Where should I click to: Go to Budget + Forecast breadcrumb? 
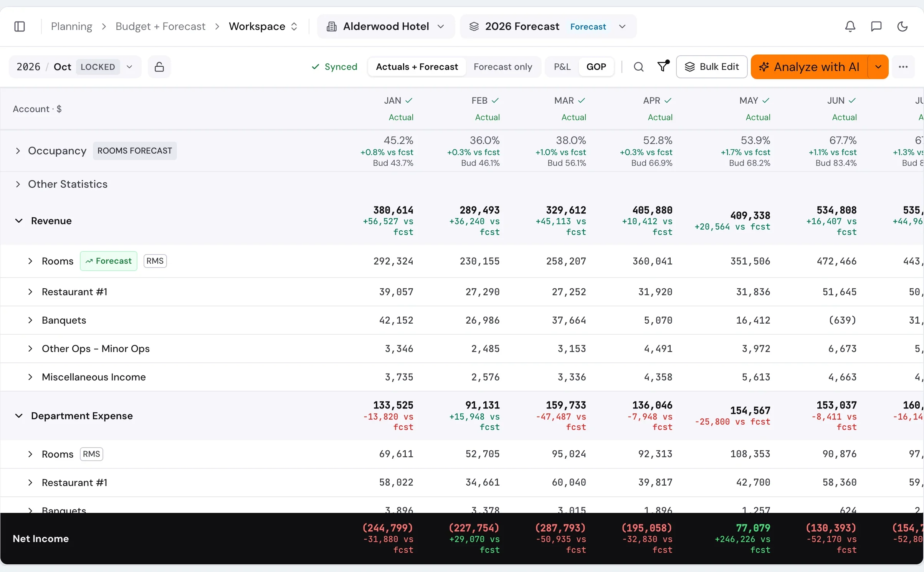(x=160, y=26)
